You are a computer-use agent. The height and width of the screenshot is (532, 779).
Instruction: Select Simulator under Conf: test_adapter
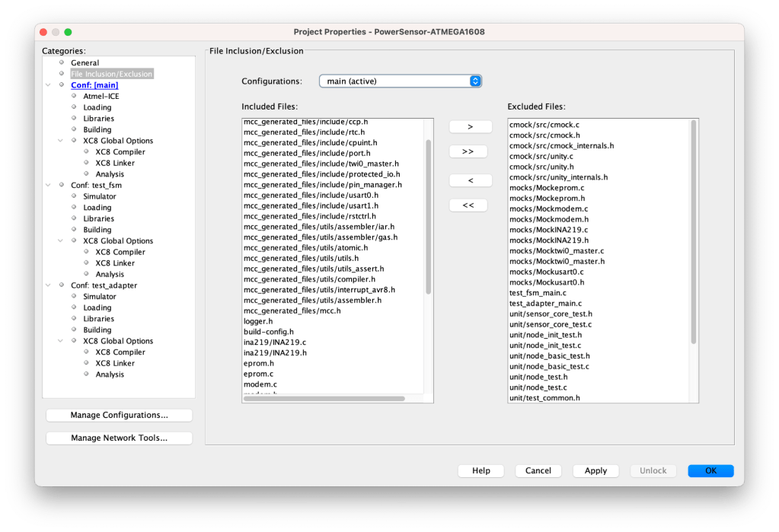pyautogui.click(x=99, y=297)
